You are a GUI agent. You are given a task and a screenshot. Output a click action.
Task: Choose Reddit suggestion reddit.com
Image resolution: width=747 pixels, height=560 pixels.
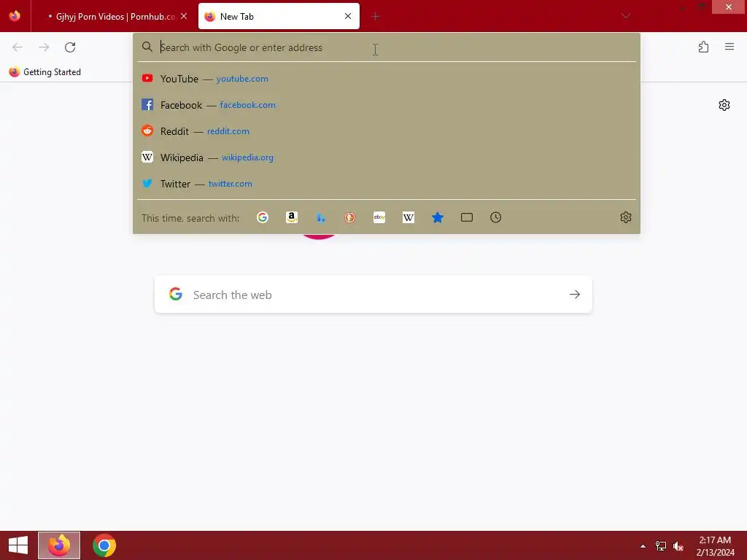click(x=387, y=131)
